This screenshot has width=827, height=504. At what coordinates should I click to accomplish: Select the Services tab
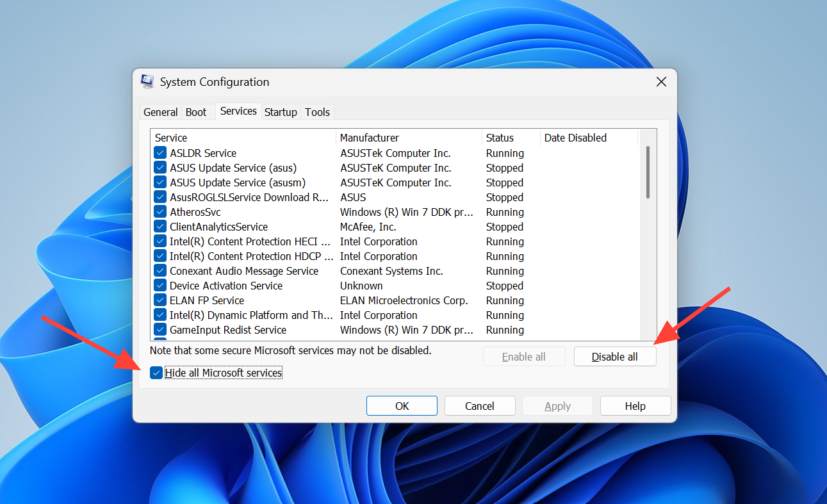click(238, 111)
